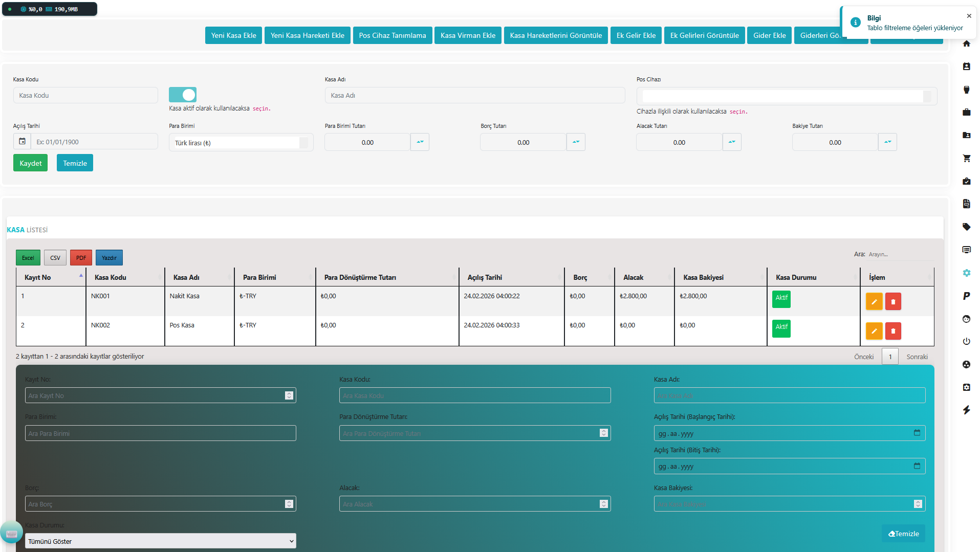The image size is (980, 552).
Task: Edit the Nakit Kasa row with pencil icon
Action: point(874,302)
